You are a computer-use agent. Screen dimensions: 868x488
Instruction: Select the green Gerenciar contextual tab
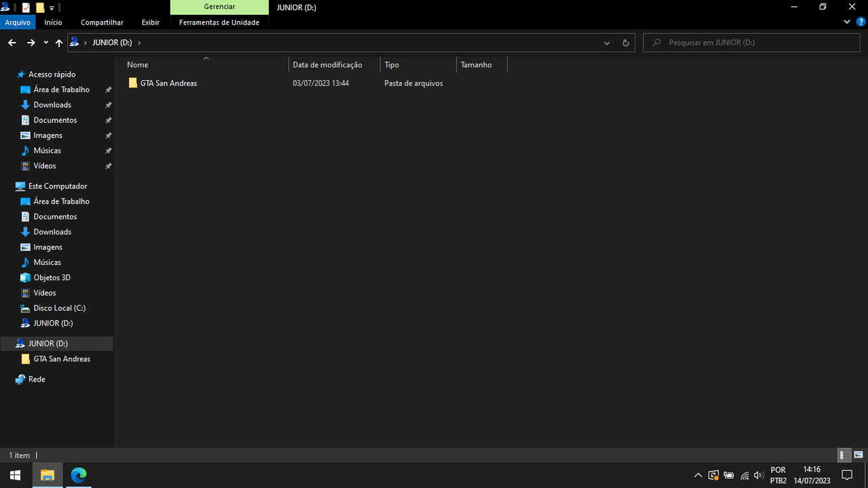point(219,7)
